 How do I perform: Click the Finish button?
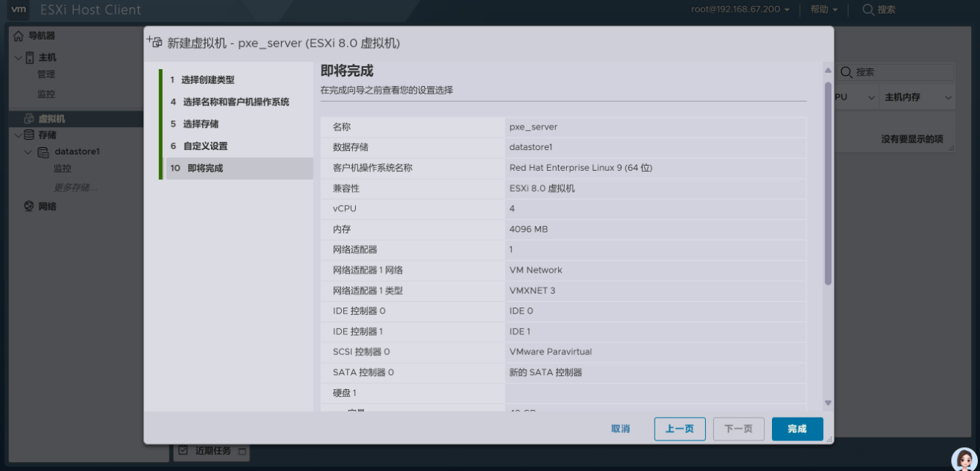797,429
